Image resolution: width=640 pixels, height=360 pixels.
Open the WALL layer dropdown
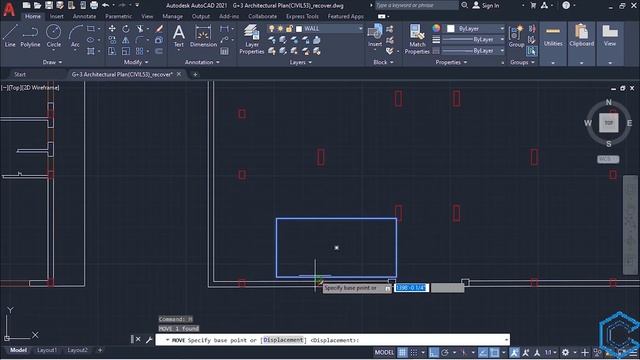pyautogui.click(x=360, y=29)
